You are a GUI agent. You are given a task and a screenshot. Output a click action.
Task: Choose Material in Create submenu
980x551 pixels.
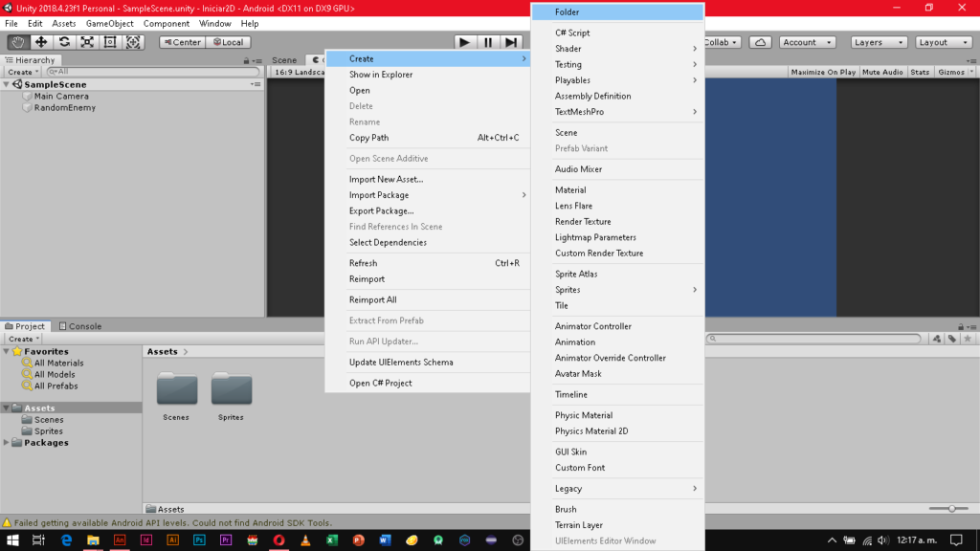pyautogui.click(x=617, y=190)
